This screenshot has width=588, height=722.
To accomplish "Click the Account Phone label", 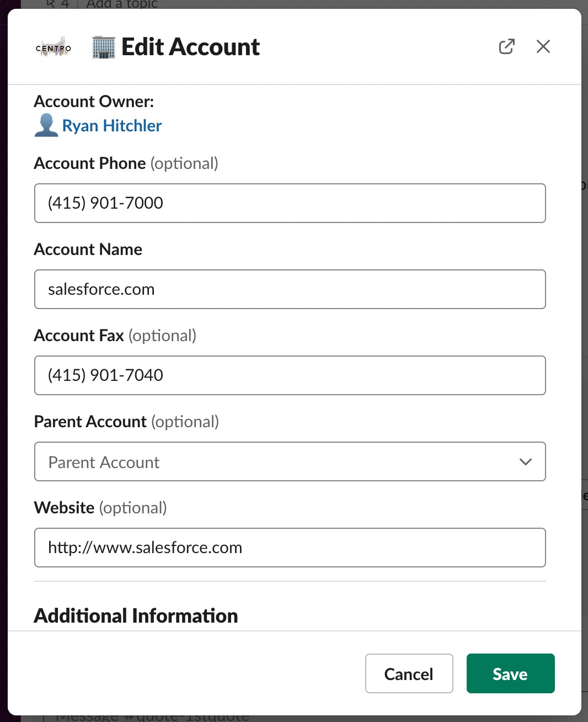I will [x=90, y=163].
